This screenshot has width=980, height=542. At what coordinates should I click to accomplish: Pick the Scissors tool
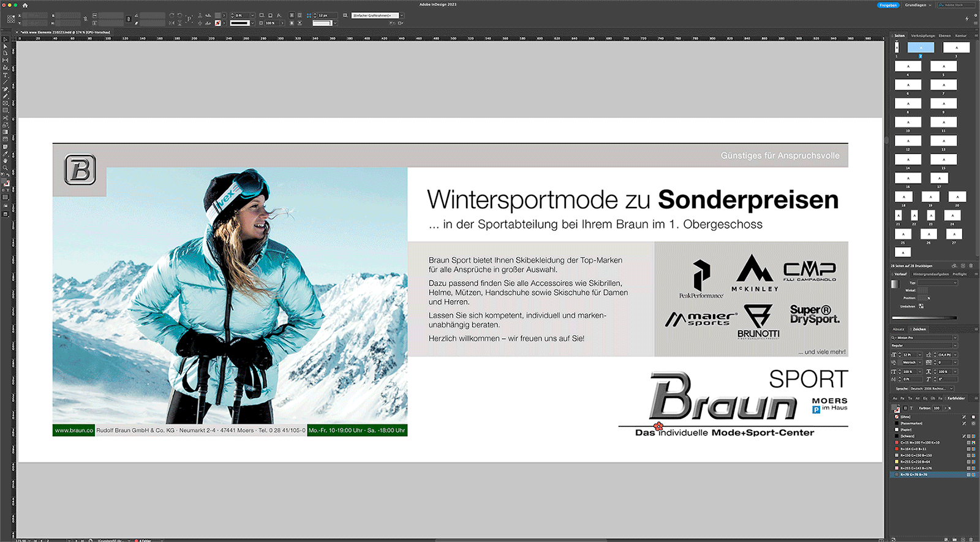coord(6,118)
